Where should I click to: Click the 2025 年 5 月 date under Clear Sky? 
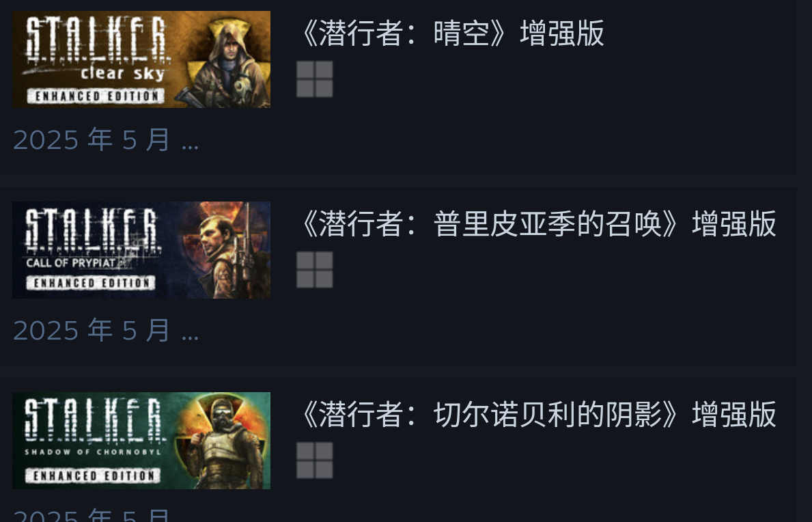[x=106, y=140]
